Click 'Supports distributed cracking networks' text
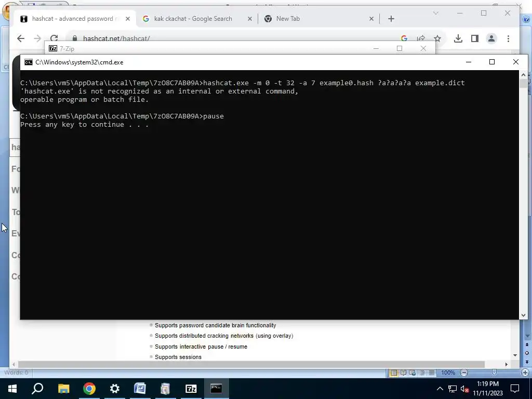 click(224, 336)
